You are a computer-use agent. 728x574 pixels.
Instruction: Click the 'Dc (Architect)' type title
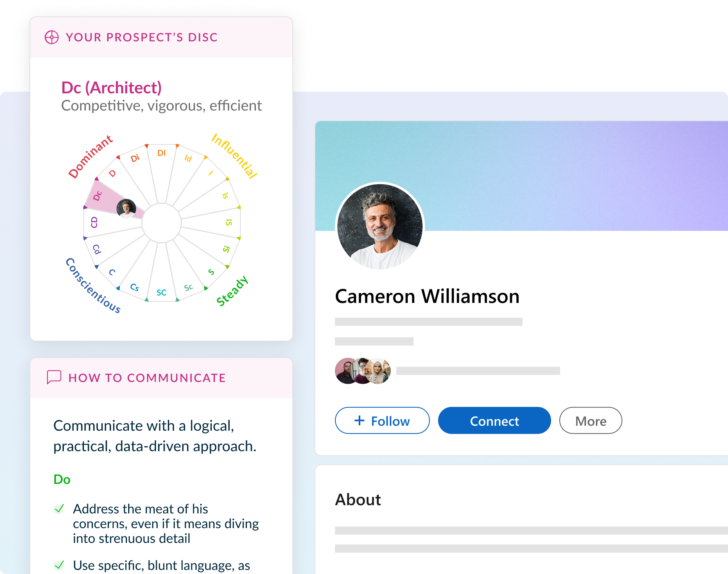coord(111,88)
